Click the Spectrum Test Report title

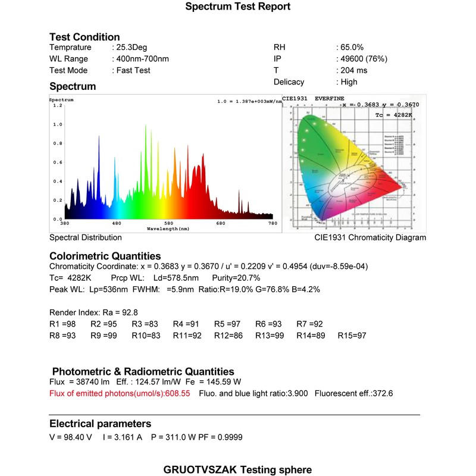(237, 7)
